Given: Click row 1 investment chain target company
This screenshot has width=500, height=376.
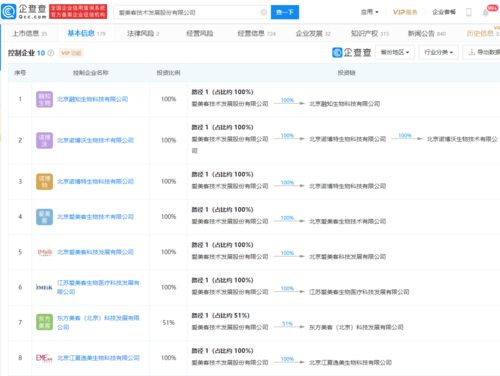Looking at the screenshot, I should pyautogui.click(x=345, y=104).
